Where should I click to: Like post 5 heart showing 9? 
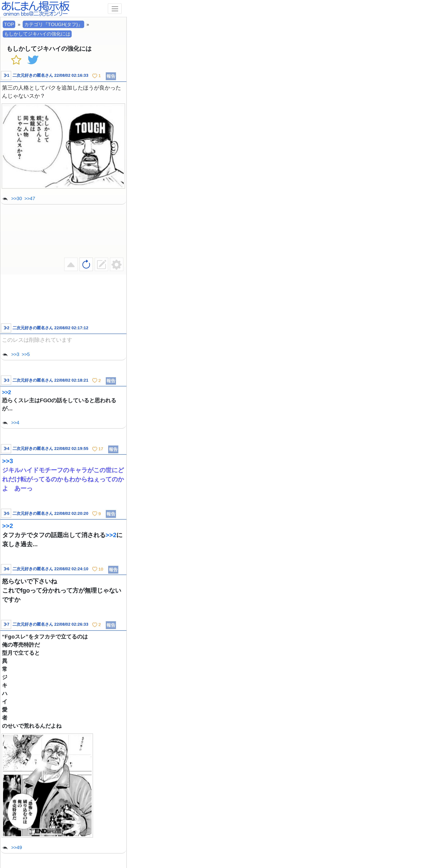(95, 514)
